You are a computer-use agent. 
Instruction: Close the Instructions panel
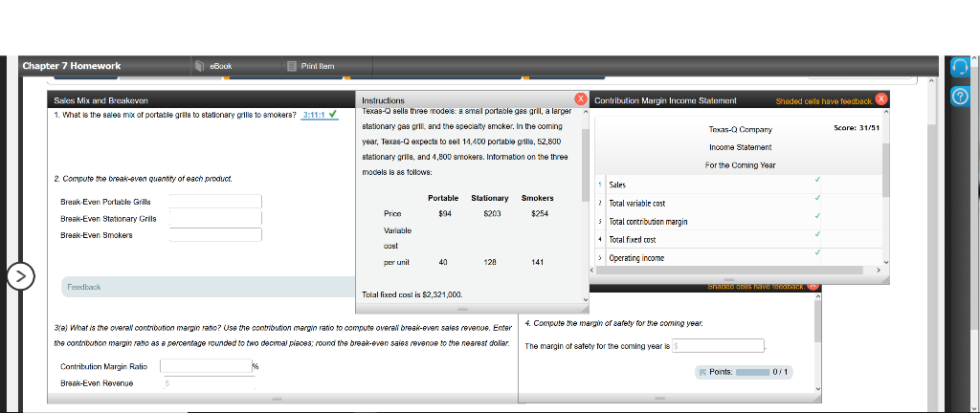coord(581,99)
